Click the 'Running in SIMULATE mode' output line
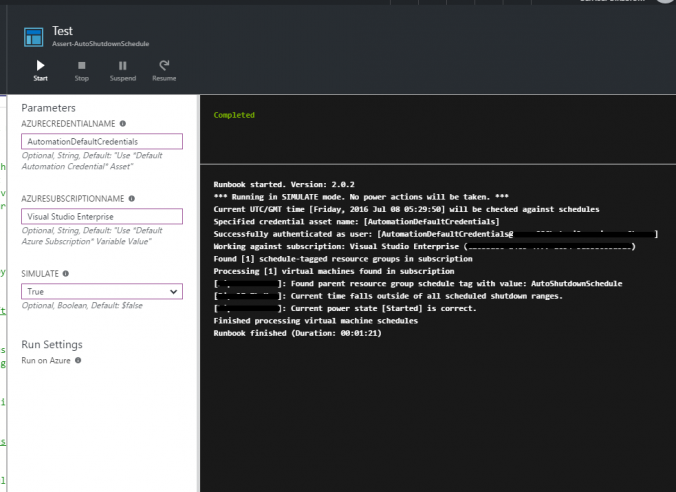The width and height of the screenshot is (676, 492). [x=361, y=197]
